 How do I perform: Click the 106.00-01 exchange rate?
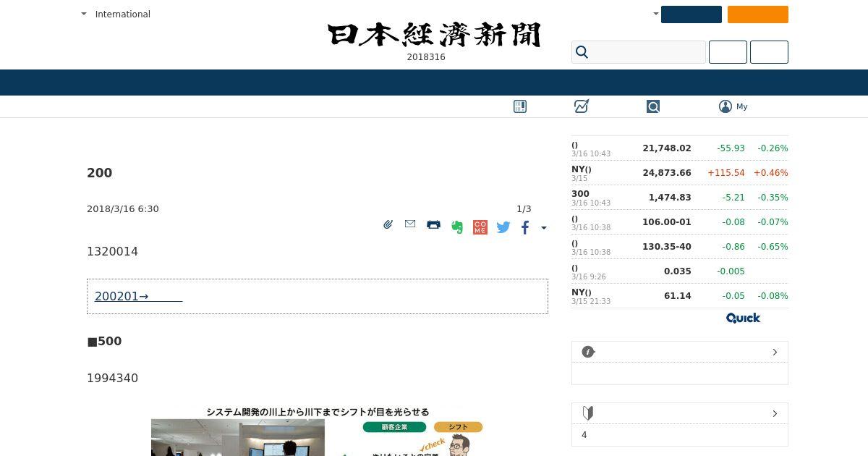coord(667,222)
